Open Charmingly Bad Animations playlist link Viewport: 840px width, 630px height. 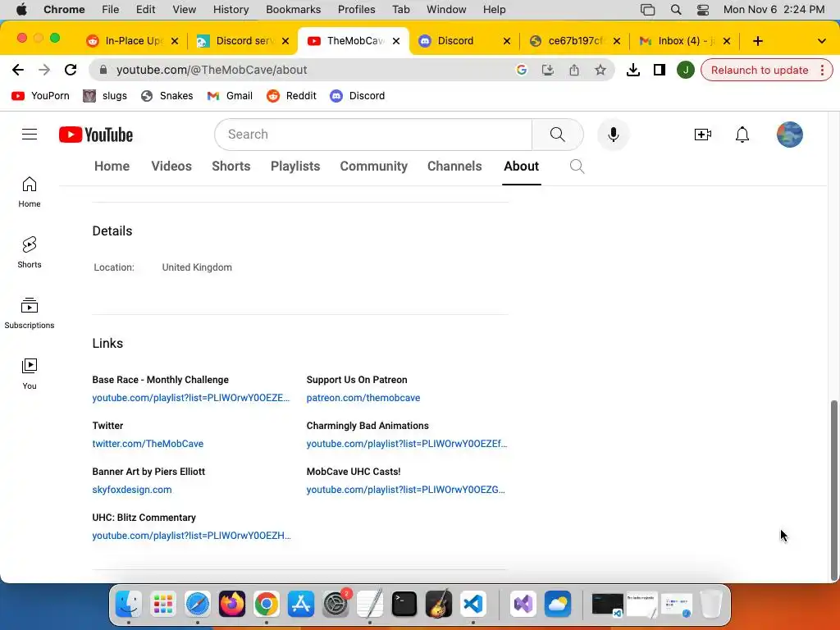click(x=407, y=444)
